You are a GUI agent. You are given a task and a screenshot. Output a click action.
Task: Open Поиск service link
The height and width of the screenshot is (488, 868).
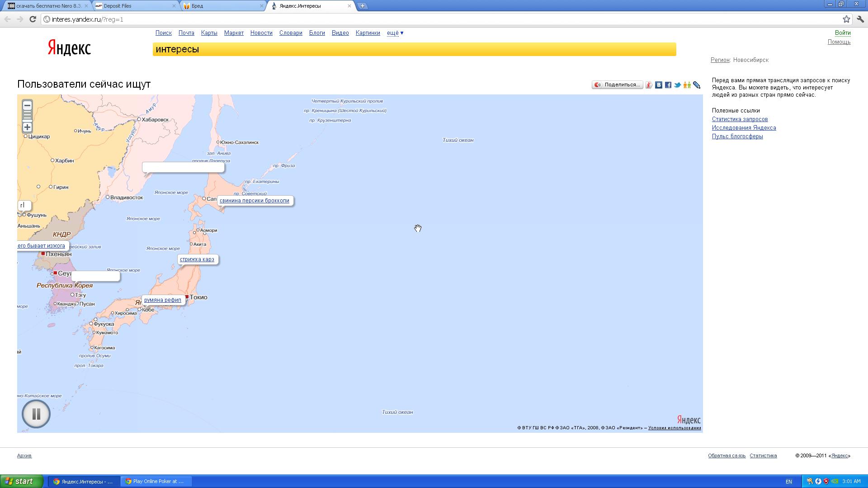click(164, 33)
